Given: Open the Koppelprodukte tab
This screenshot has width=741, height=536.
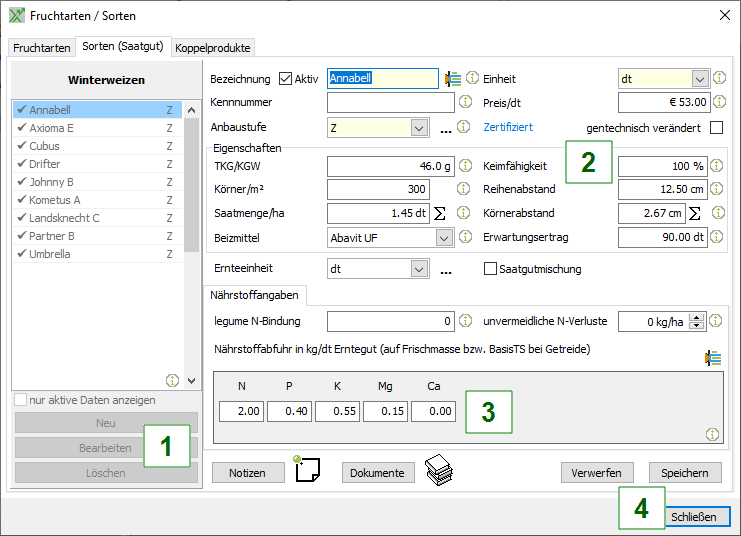Looking at the screenshot, I should [213, 47].
